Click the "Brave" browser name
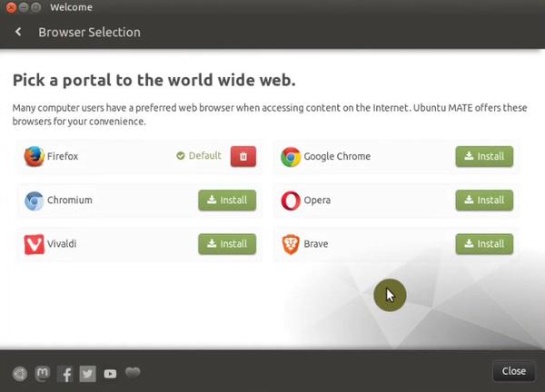The width and height of the screenshot is (545, 392). click(315, 244)
